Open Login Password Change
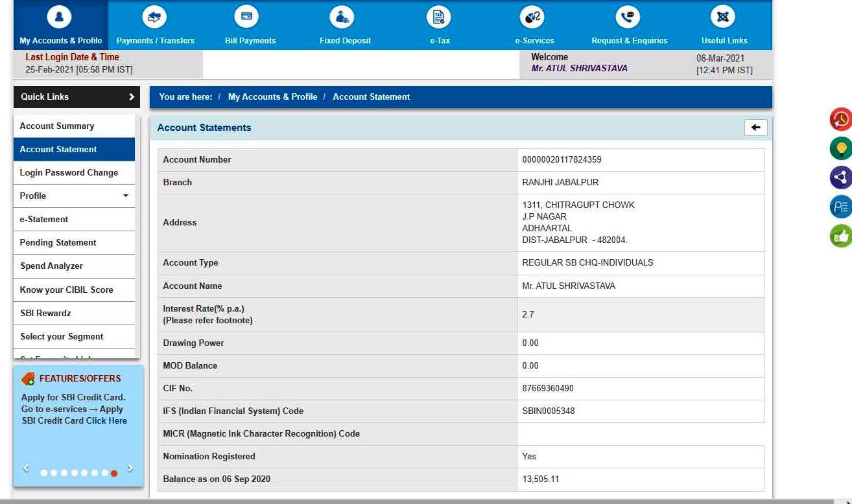 [74, 172]
